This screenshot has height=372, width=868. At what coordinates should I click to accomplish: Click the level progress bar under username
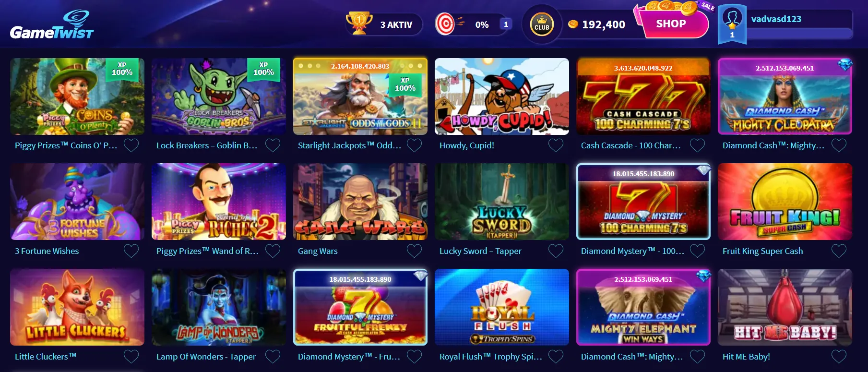(x=799, y=34)
